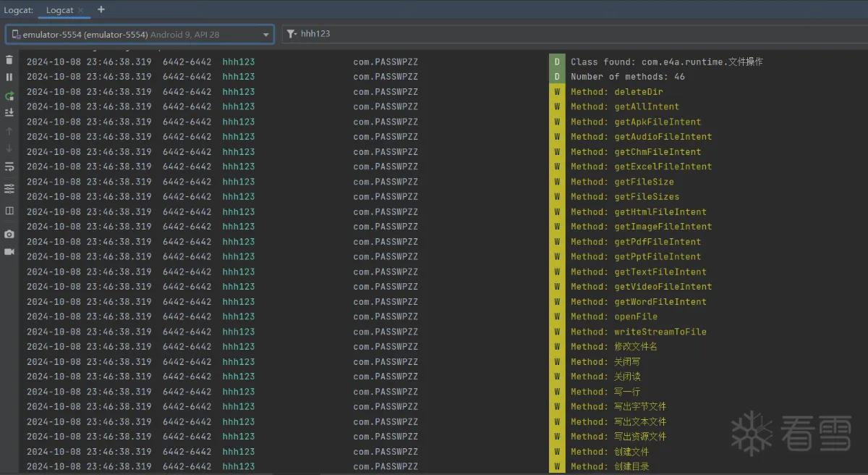Image resolution: width=868 pixels, height=475 pixels.
Task: Open logcat format configuration icon
Action: (x=9, y=188)
